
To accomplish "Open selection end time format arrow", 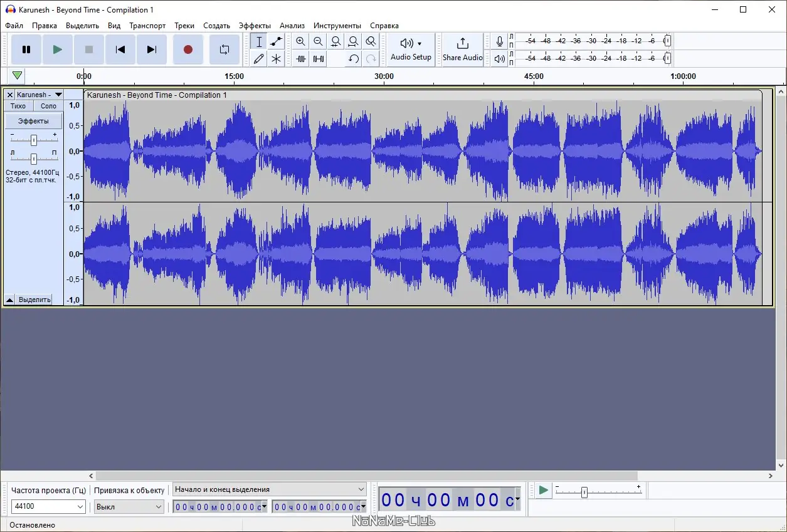I will (363, 506).
